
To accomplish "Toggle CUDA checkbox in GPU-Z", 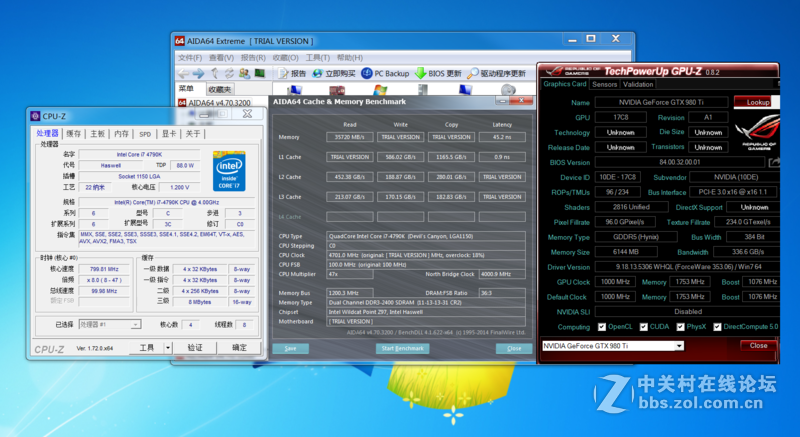I will click(643, 327).
